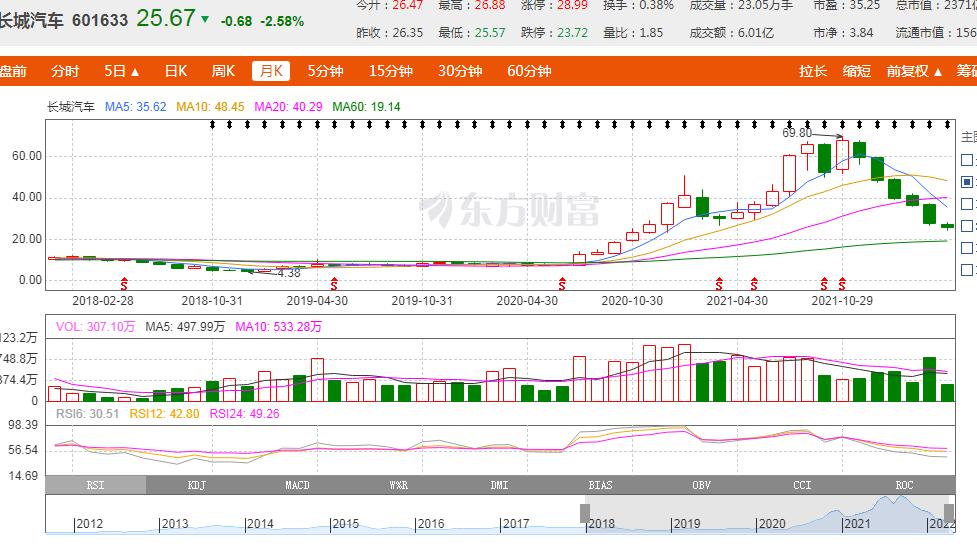
Task: Click the RSI6: 30.51 value label
Action: tap(87, 414)
